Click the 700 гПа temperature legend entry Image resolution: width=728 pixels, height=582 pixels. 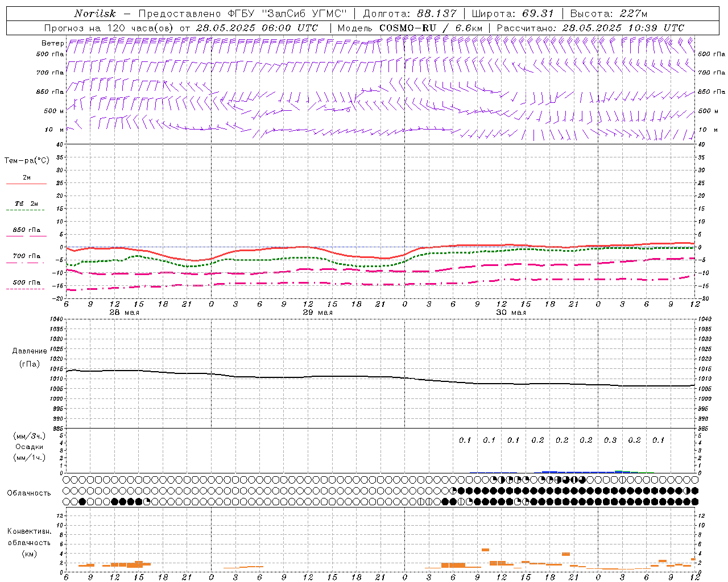(x=26, y=256)
